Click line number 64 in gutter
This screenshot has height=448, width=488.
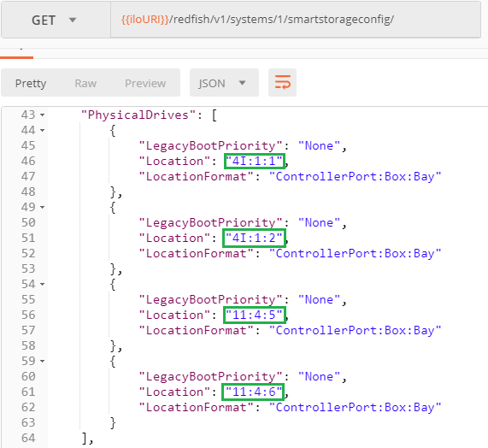(x=28, y=438)
